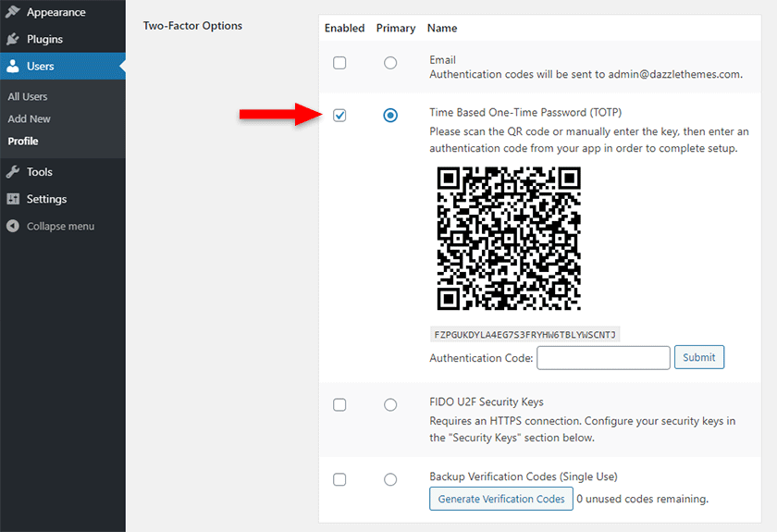The width and height of the screenshot is (777, 532).
Task: Click the Plugins plug icon
Action: pos(13,39)
